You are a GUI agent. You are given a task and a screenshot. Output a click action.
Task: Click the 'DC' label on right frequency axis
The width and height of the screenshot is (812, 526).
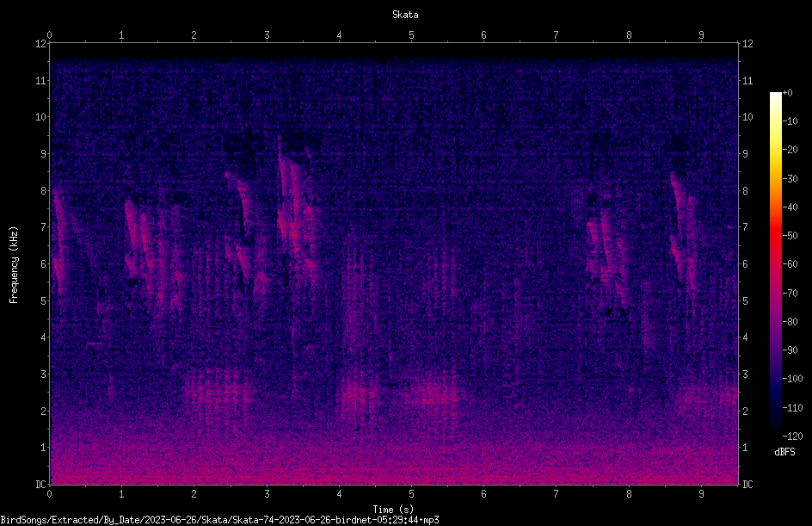pos(747,485)
